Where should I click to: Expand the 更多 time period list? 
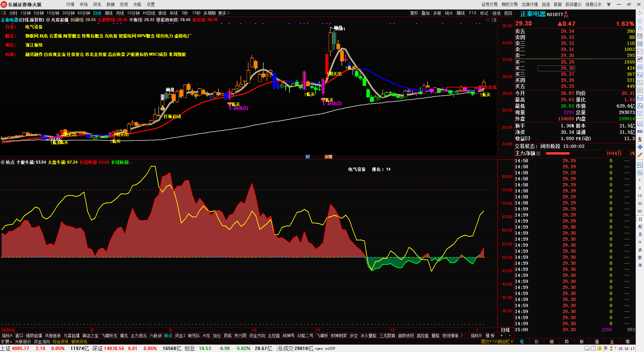tap(224, 13)
